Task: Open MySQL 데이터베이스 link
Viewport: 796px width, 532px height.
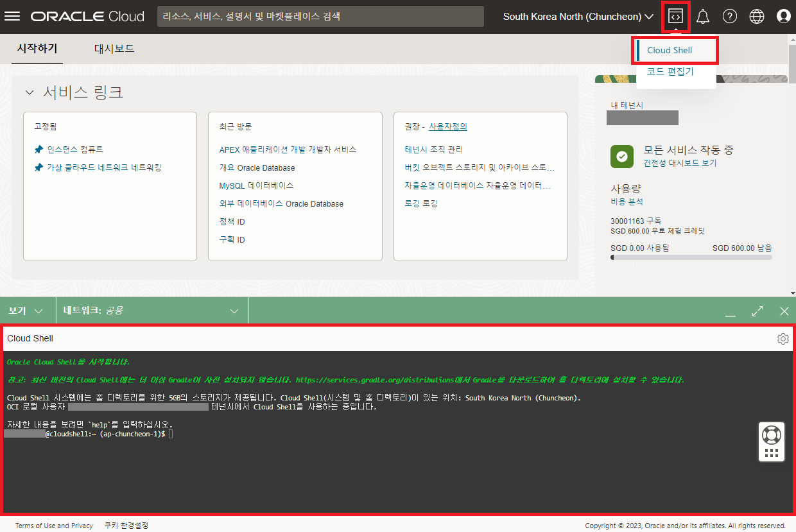Action: (256, 185)
